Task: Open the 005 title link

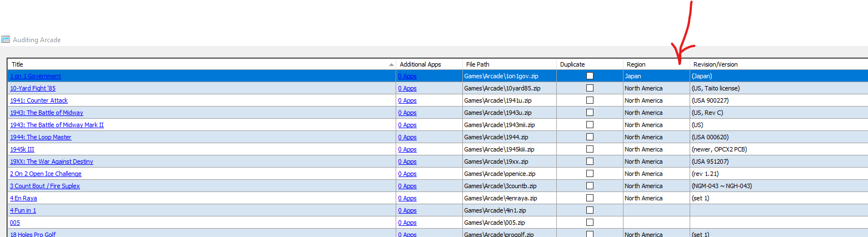Action: (x=15, y=223)
